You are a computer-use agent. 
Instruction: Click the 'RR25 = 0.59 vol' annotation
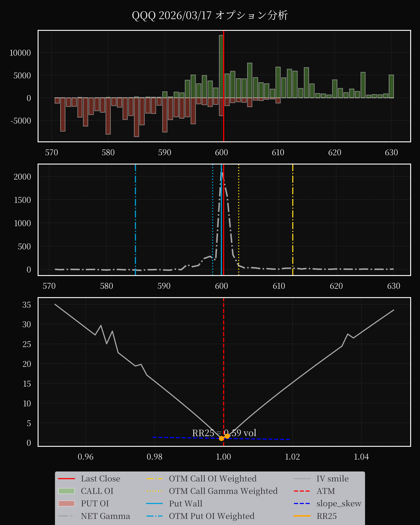[x=224, y=433]
